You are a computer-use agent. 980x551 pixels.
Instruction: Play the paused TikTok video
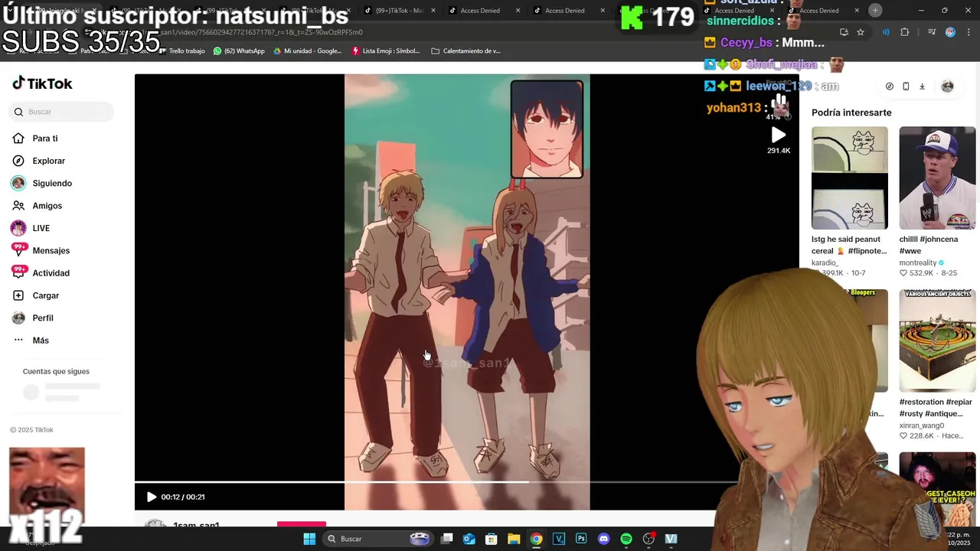coord(151,497)
